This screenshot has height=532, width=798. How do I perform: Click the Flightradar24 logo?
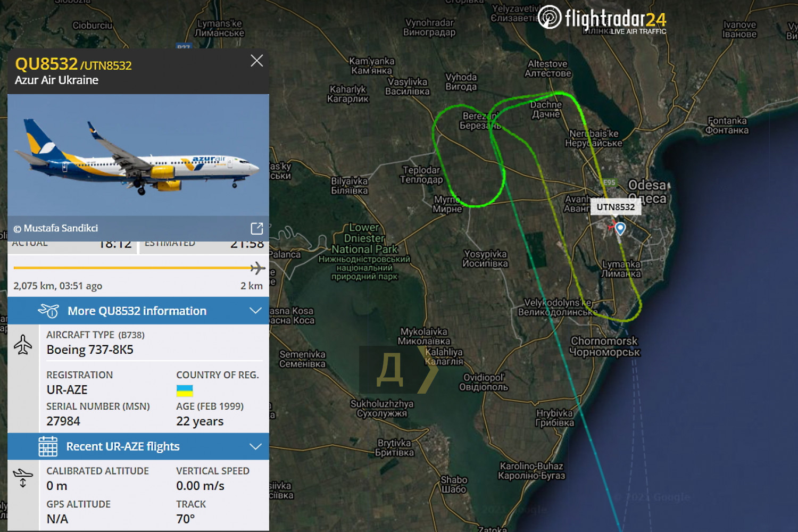(x=602, y=20)
